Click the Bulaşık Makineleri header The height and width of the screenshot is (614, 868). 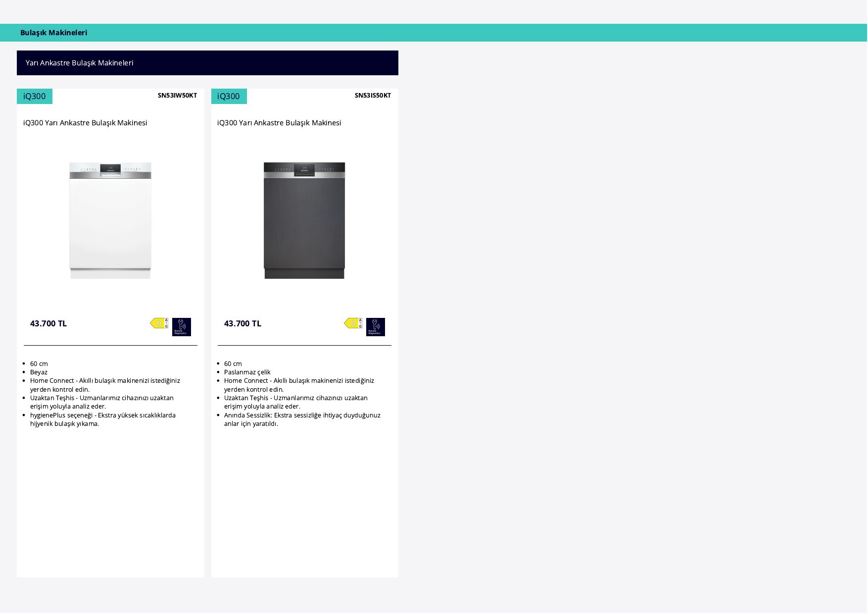pos(53,33)
